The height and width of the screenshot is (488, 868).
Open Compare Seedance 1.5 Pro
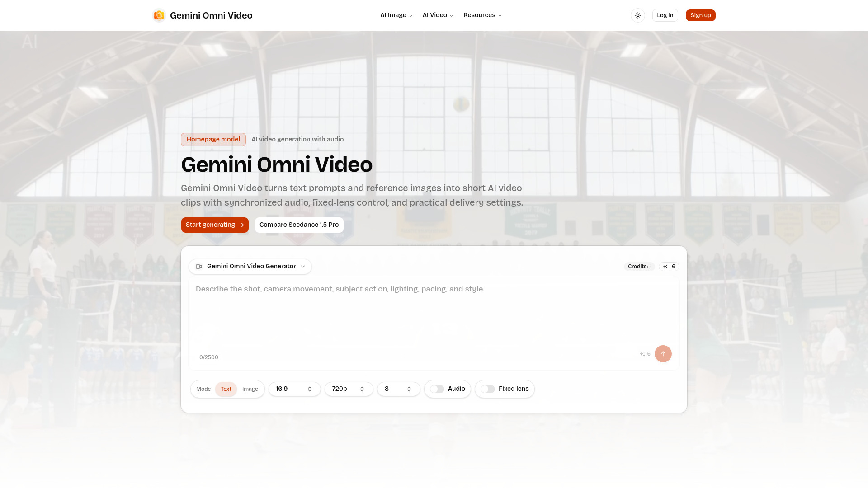[299, 225]
